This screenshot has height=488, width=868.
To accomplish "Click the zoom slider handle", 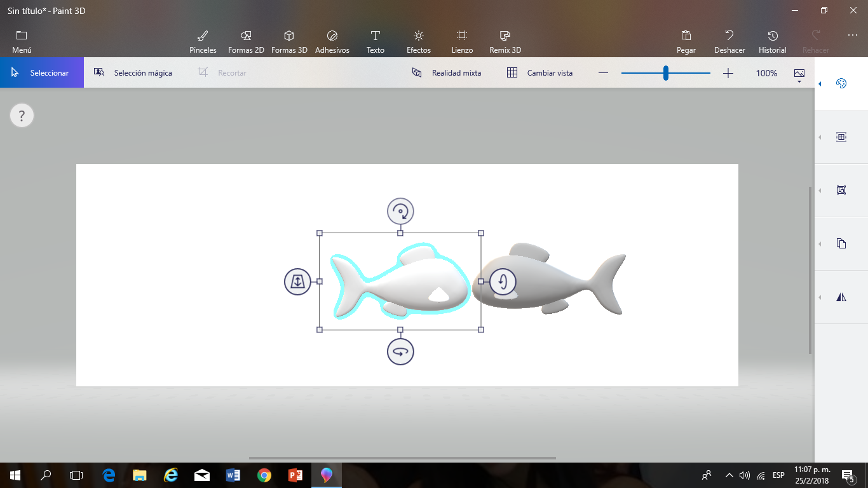I will tap(666, 73).
